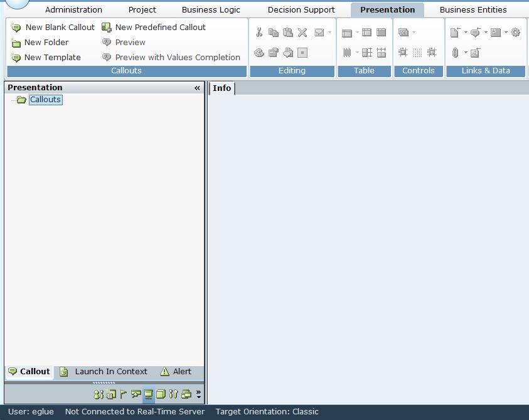
Task: Open the OK button control dropdown
Action: point(414,33)
